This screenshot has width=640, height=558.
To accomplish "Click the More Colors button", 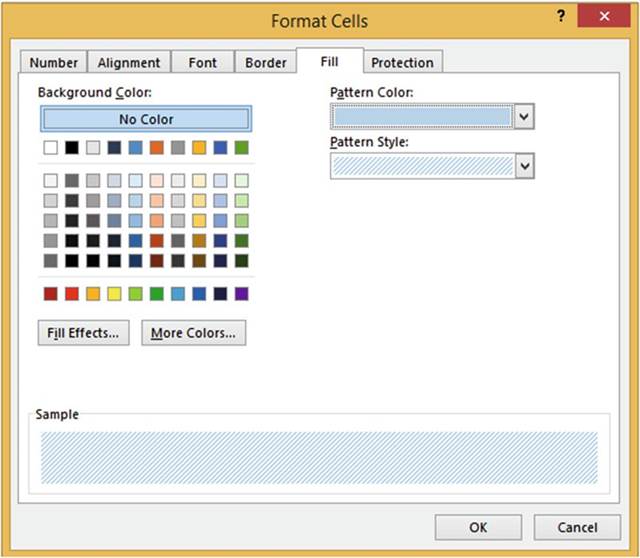I will click(x=193, y=333).
